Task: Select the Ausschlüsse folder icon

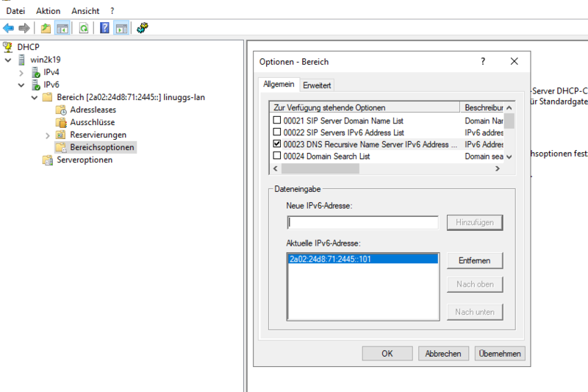Action: pyautogui.click(x=61, y=122)
